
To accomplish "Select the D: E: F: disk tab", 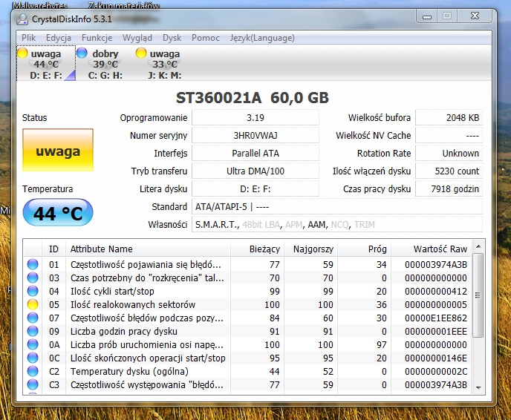I will [46, 64].
